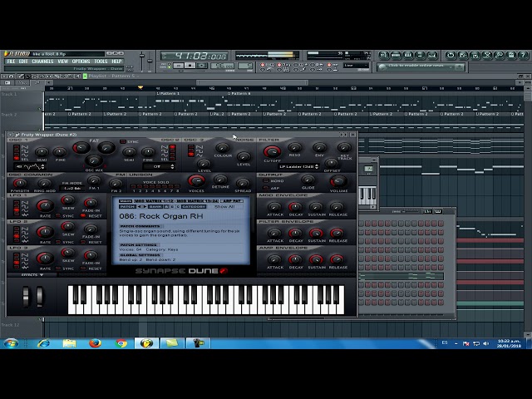Open the Playlist view from toolbar
The width and height of the screenshot is (532, 399).
pos(383,55)
